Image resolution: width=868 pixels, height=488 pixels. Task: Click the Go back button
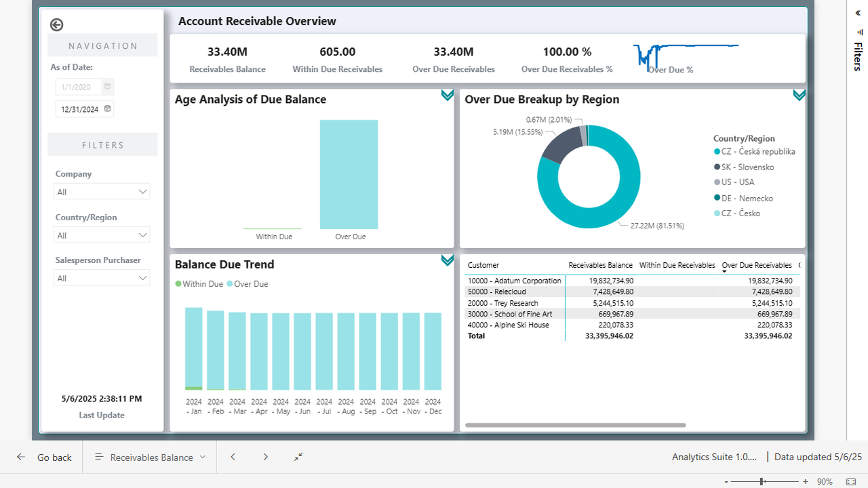point(45,457)
